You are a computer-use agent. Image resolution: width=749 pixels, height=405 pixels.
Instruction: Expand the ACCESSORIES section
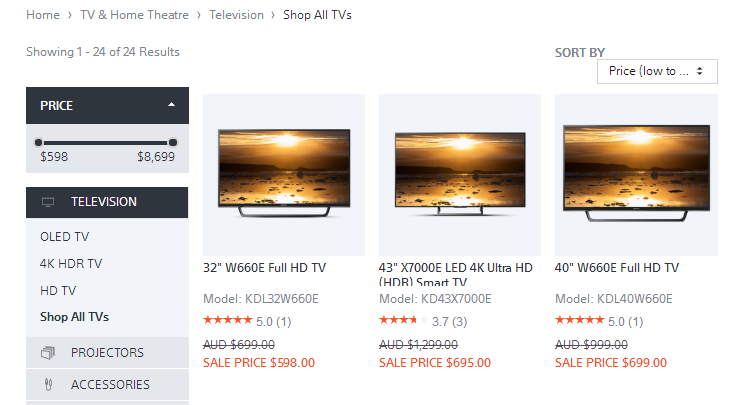coord(107,384)
